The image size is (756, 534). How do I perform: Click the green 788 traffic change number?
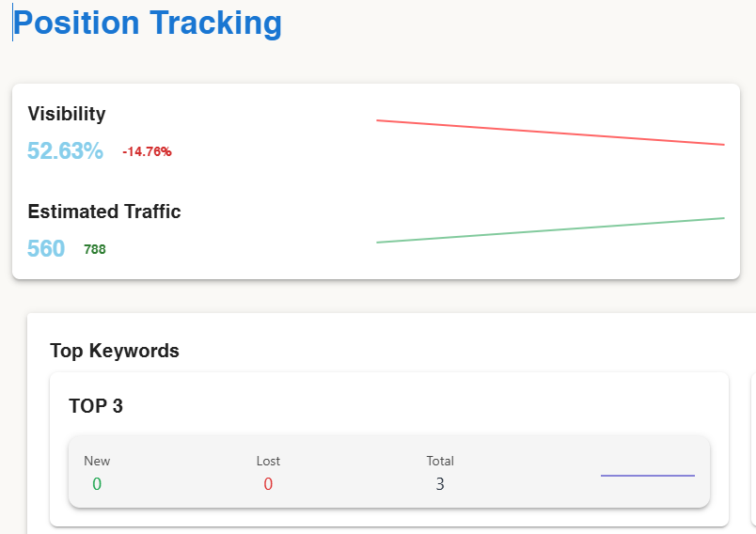[95, 249]
